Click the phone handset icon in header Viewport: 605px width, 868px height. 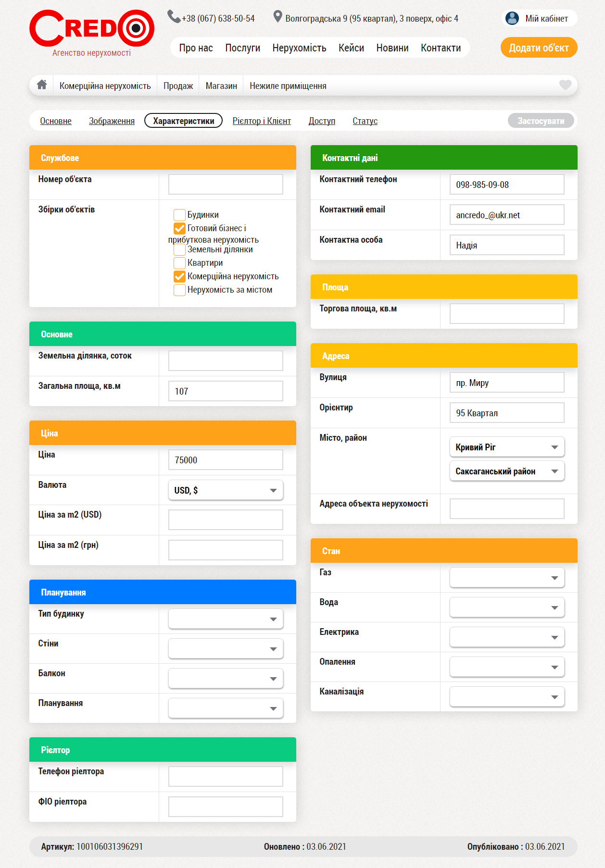(x=173, y=17)
